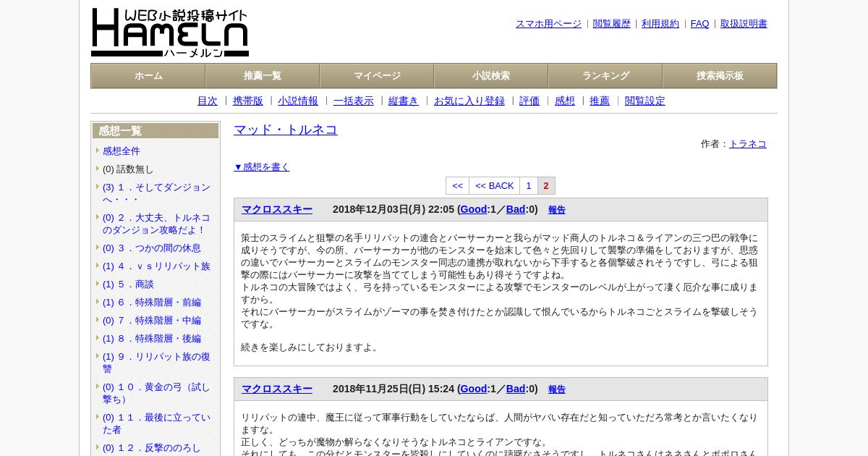Open the 評価 link in sub-navigation
868x456 pixels.
[x=529, y=101]
